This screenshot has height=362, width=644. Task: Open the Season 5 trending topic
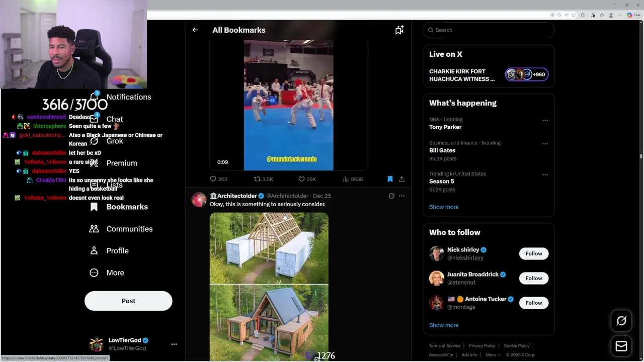pos(442,182)
